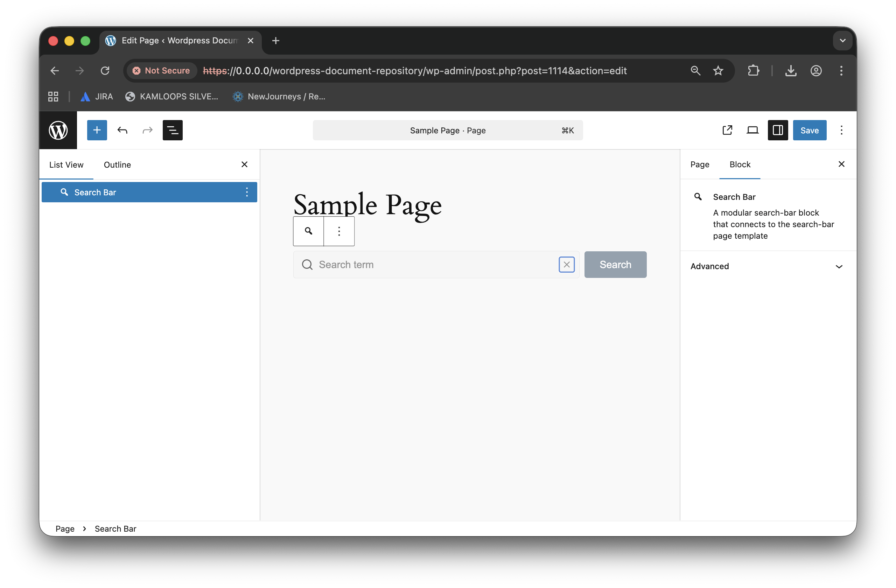Open the device preview laptop icon

[x=752, y=130]
